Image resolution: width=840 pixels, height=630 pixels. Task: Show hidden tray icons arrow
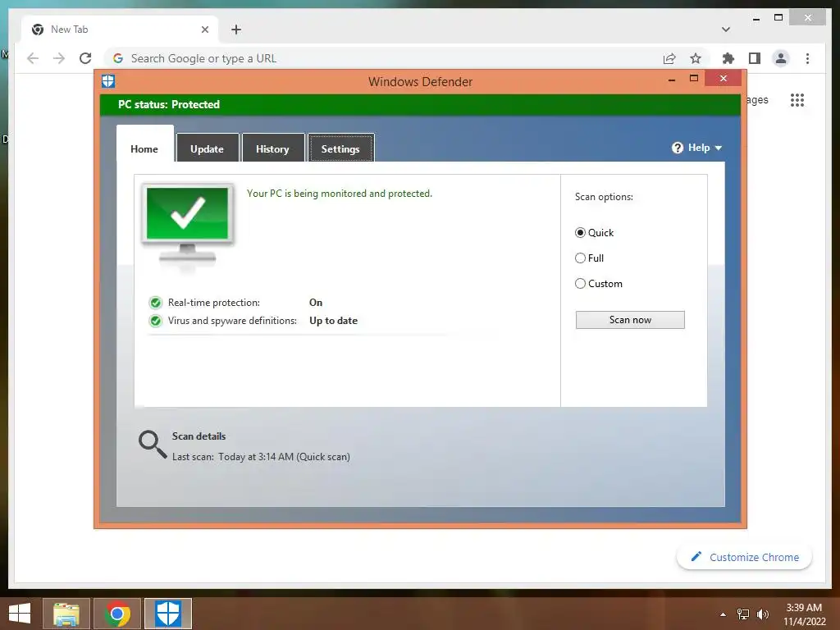[x=723, y=614]
